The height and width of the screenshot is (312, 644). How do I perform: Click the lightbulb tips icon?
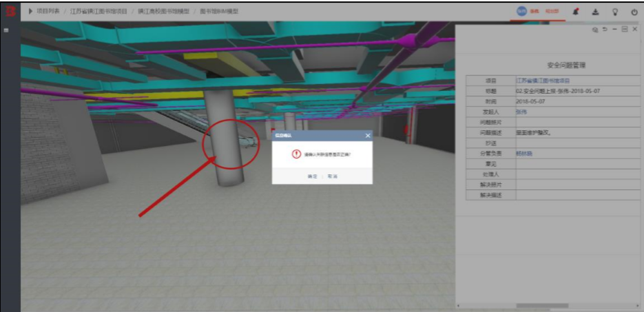(615, 12)
